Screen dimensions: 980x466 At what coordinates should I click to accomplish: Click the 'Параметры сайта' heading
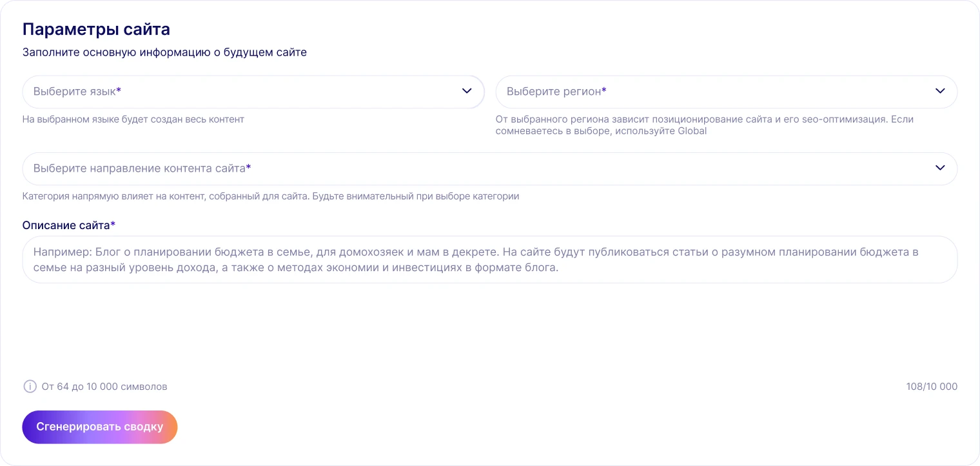coord(96,29)
